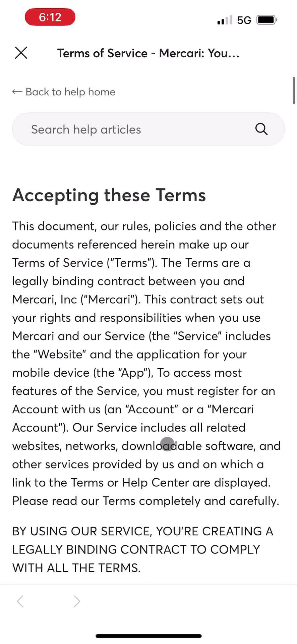Tap the 'Accepting these Terms' heading
This screenshot has height=644, width=297.
[109, 195]
